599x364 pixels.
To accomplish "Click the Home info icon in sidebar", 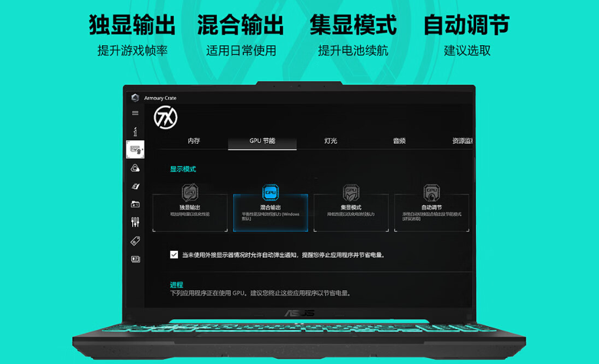I will (135, 131).
